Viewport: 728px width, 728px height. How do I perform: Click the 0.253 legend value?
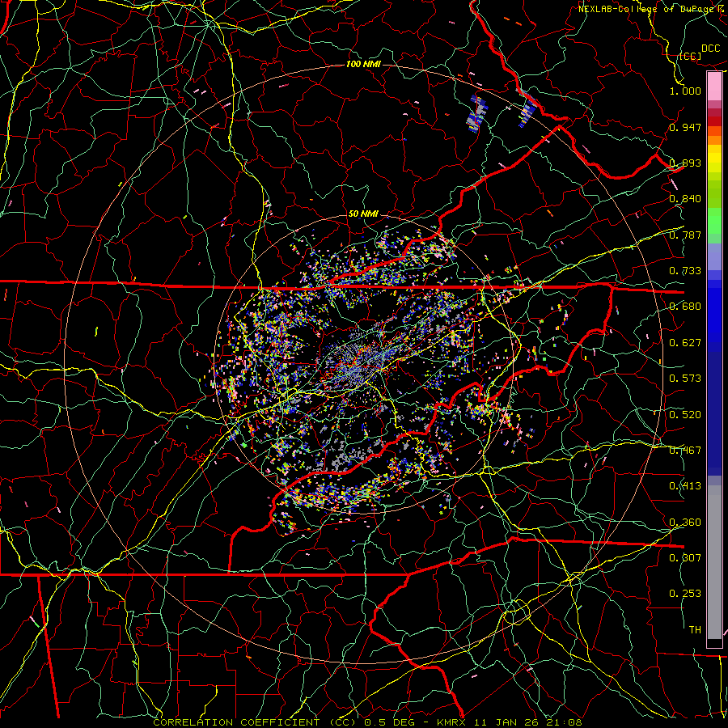click(685, 594)
